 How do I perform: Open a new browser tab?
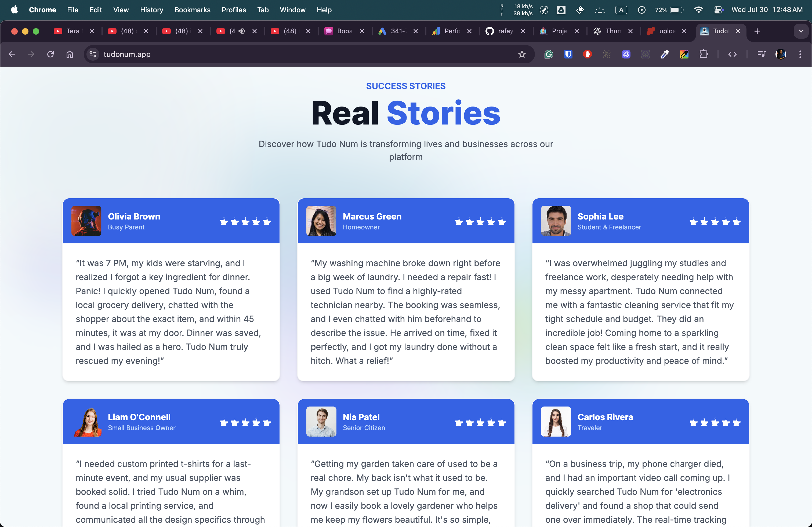click(757, 31)
